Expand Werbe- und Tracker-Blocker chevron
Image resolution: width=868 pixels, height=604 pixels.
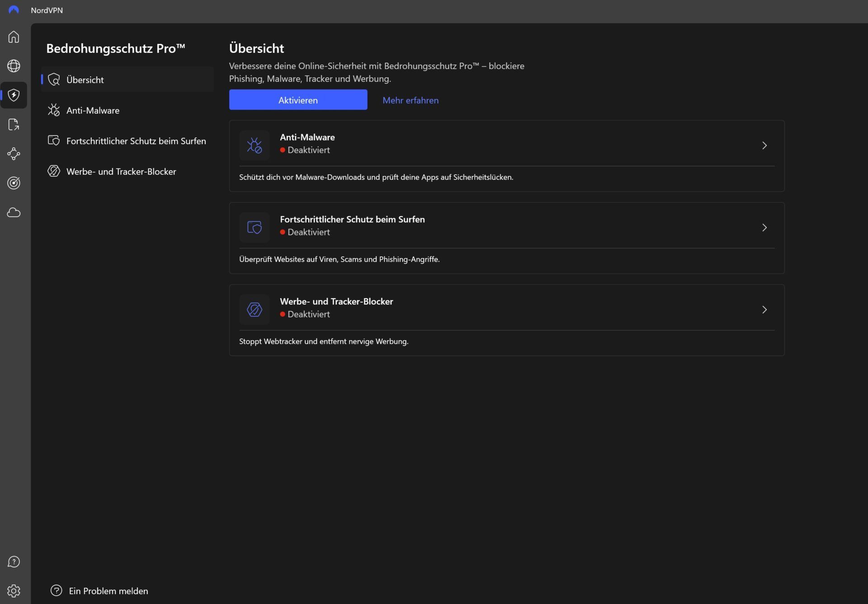[764, 309]
